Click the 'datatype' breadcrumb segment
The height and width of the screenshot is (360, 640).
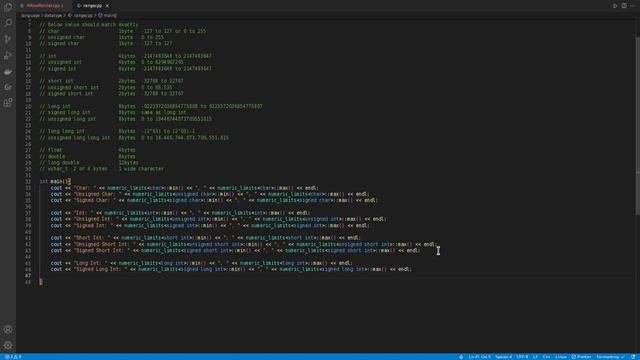pyautogui.click(x=53, y=16)
